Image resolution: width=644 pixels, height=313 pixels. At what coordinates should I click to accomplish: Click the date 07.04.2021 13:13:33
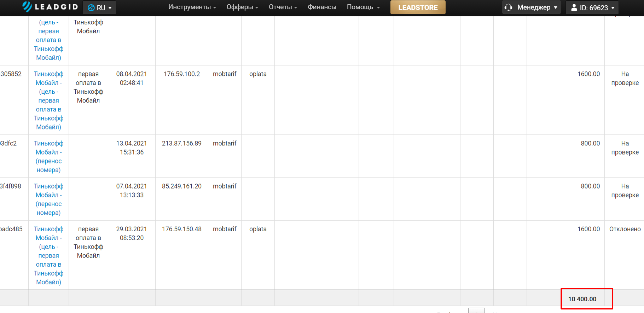[132, 190]
